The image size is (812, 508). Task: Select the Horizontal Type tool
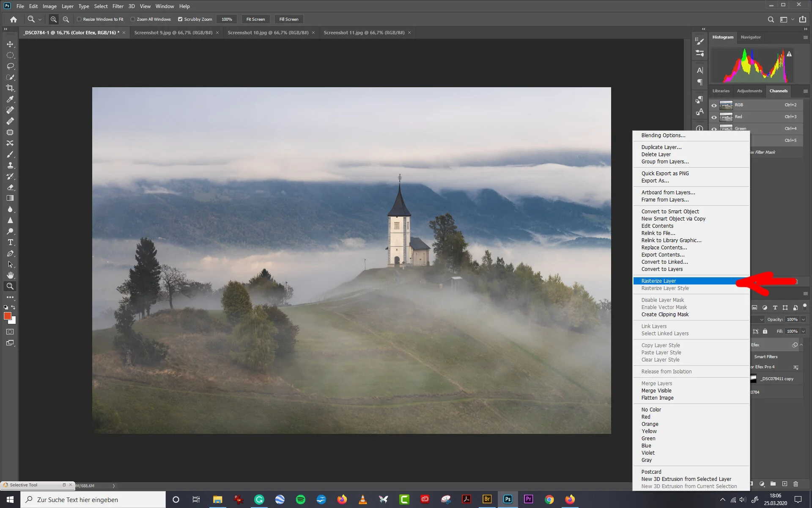[10, 242]
